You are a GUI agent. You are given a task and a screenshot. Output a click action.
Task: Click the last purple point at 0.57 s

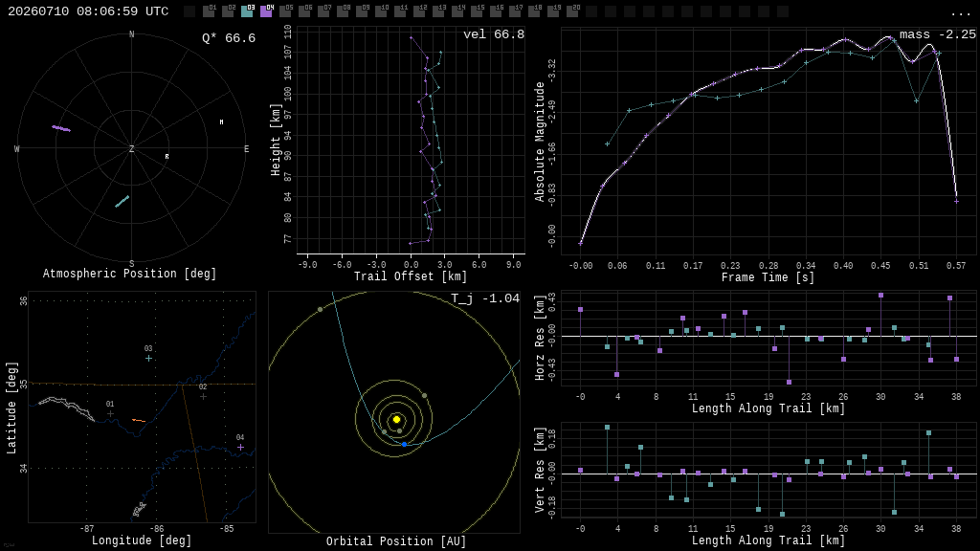[x=956, y=201]
